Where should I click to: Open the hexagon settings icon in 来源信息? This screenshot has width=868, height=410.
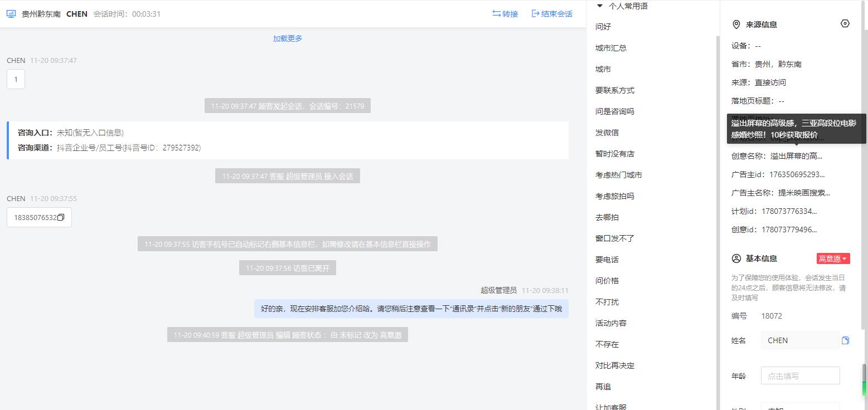pos(845,23)
